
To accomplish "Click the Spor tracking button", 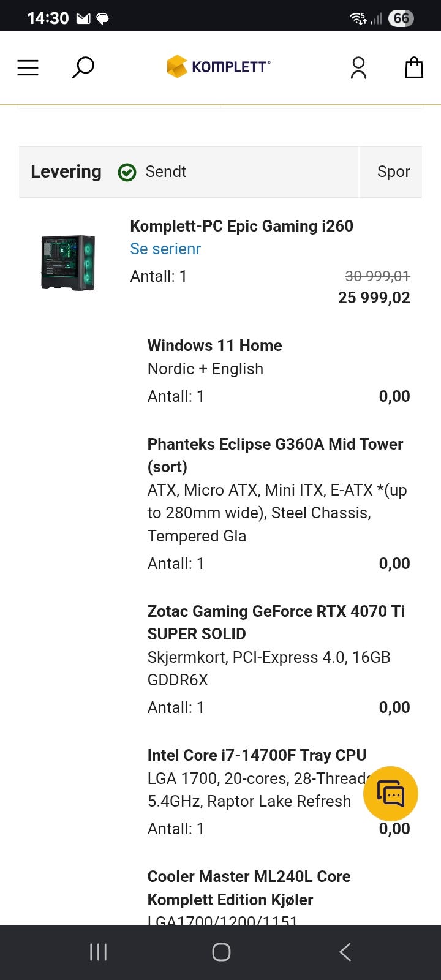I will click(393, 172).
